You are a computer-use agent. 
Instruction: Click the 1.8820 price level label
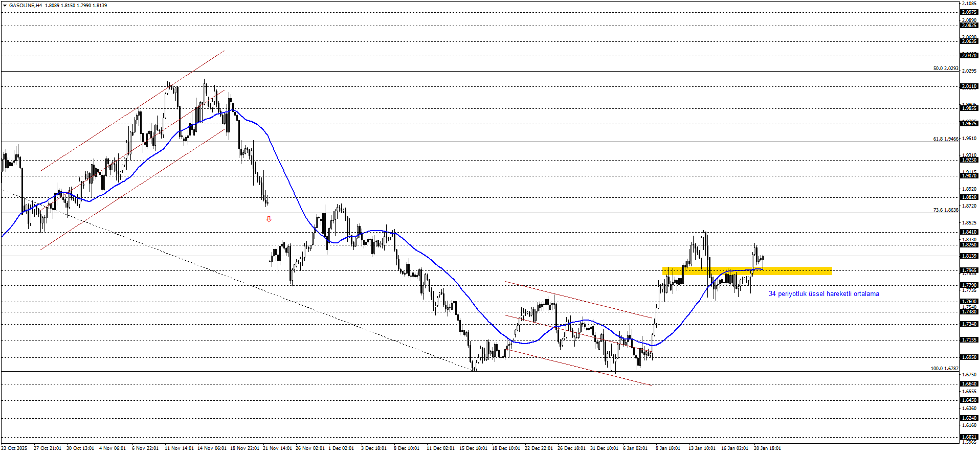click(x=969, y=197)
